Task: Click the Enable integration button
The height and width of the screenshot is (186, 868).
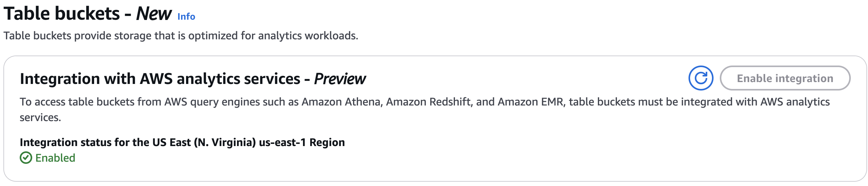Action: tap(785, 78)
